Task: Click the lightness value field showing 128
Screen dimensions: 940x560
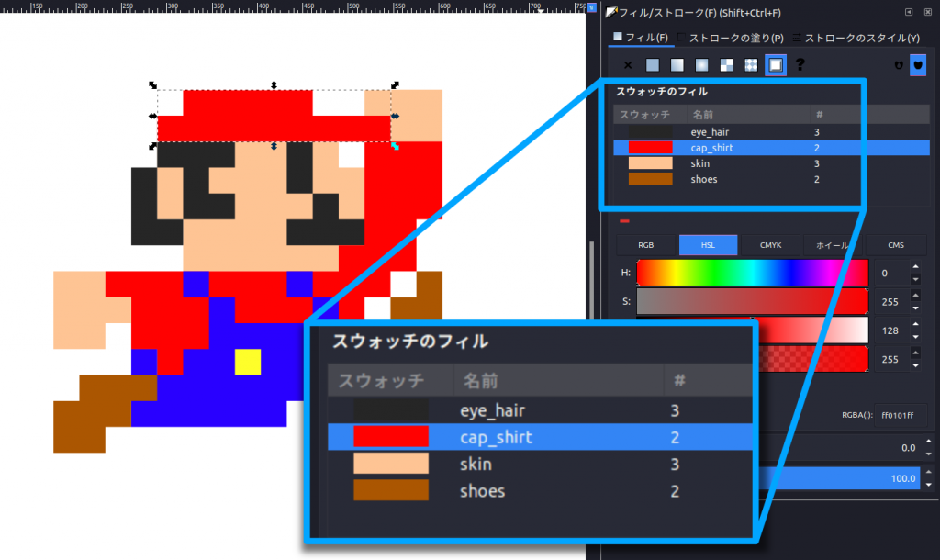Action: 890,330
